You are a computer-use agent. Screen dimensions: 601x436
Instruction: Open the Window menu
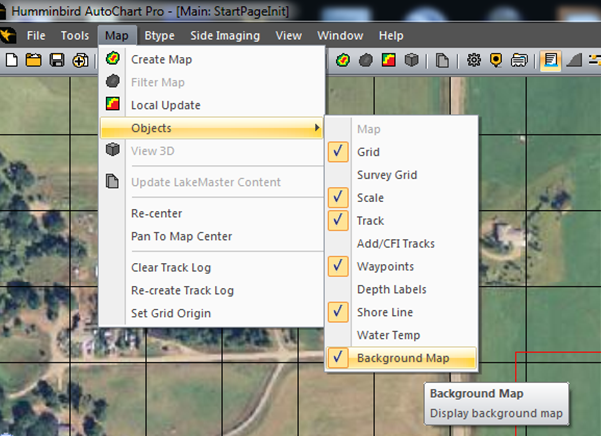pos(340,36)
